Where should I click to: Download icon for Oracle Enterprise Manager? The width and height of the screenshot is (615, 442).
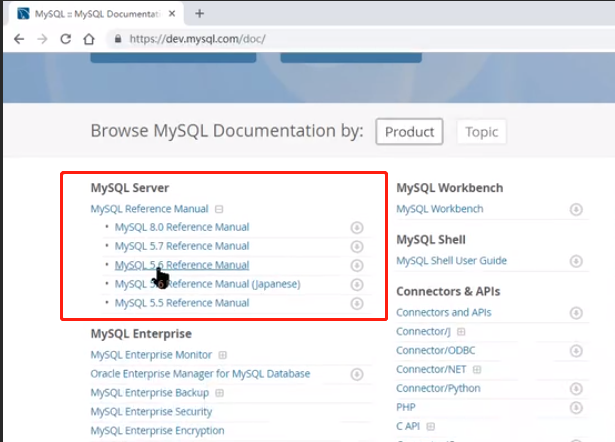click(x=357, y=374)
